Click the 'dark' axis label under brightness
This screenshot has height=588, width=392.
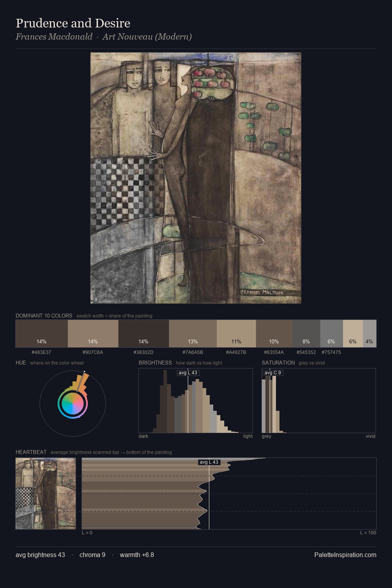tap(143, 436)
